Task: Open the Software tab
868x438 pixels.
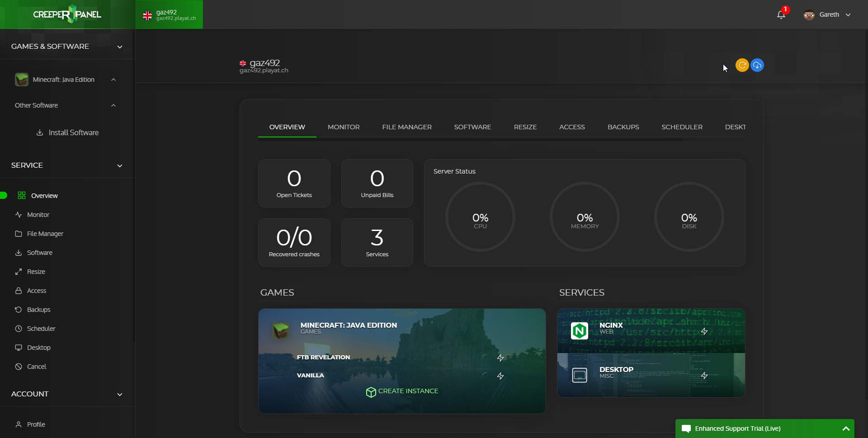Action: [472, 127]
